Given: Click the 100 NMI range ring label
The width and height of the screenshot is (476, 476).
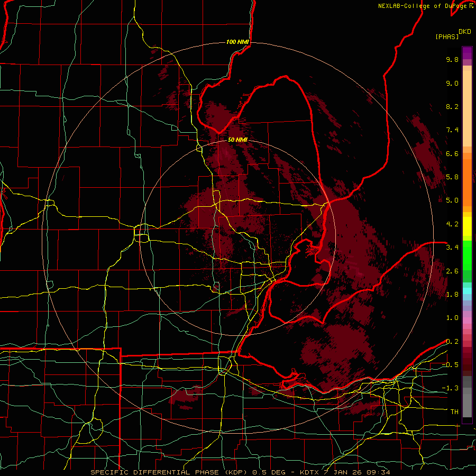Looking at the screenshot, I should click(x=237, y=42).
